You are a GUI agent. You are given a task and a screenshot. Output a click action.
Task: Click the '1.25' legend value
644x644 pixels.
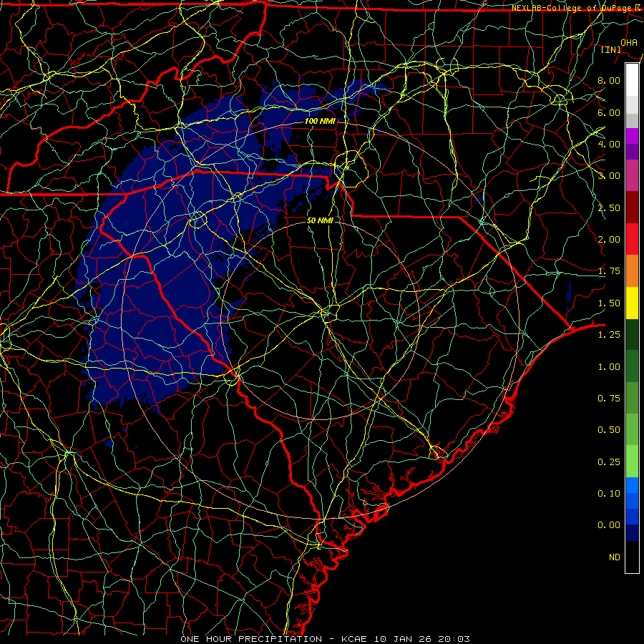click(x=609, y=335)
